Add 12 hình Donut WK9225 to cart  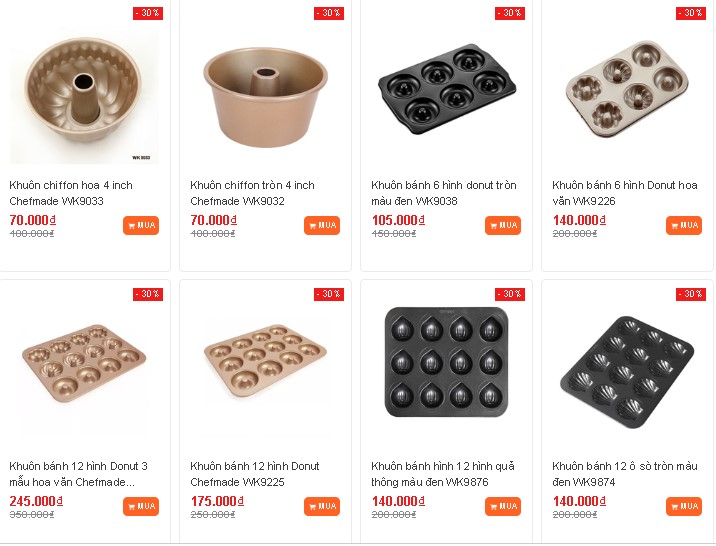[x=322, y=506]
